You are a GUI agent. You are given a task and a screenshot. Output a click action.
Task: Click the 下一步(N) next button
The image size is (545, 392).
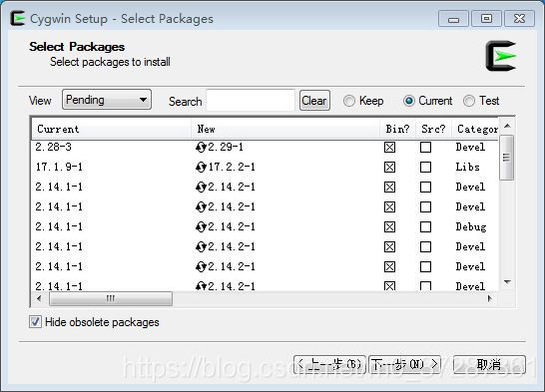click(x=404, y=365)
